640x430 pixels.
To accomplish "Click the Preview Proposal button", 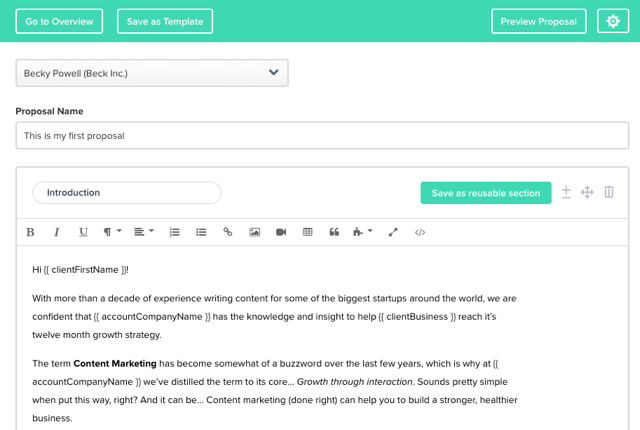I will point(538,21).
